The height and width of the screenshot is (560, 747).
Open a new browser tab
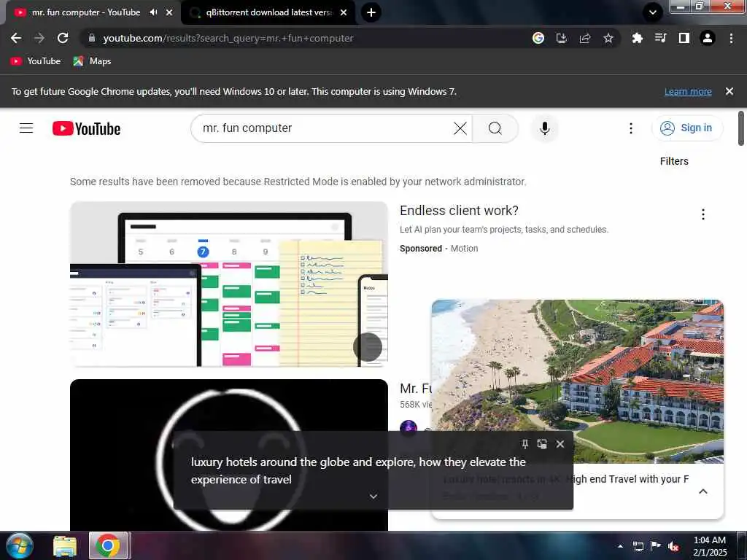click(371, 12)
